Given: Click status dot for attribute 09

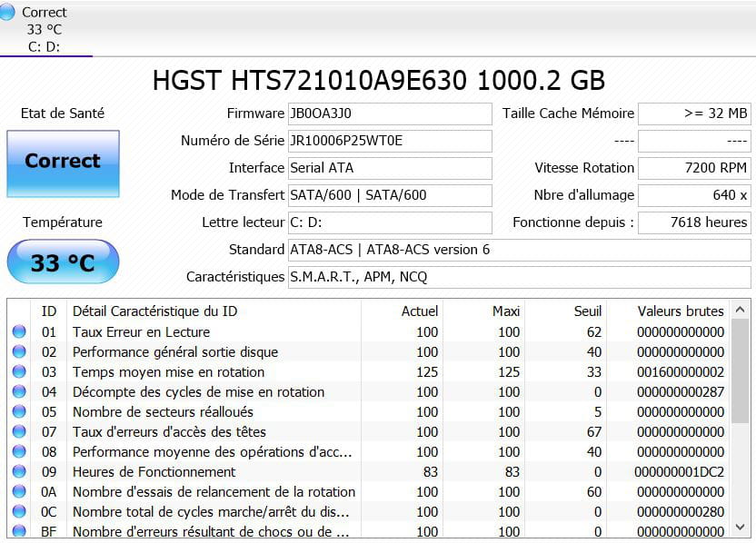Looking at the screenshot, I should click(x=19, y=471).
